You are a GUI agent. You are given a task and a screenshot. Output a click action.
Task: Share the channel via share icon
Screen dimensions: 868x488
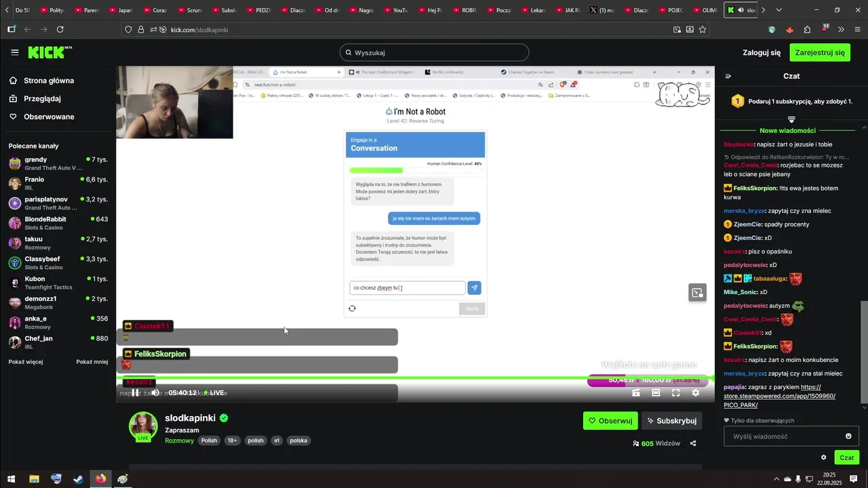693,443
